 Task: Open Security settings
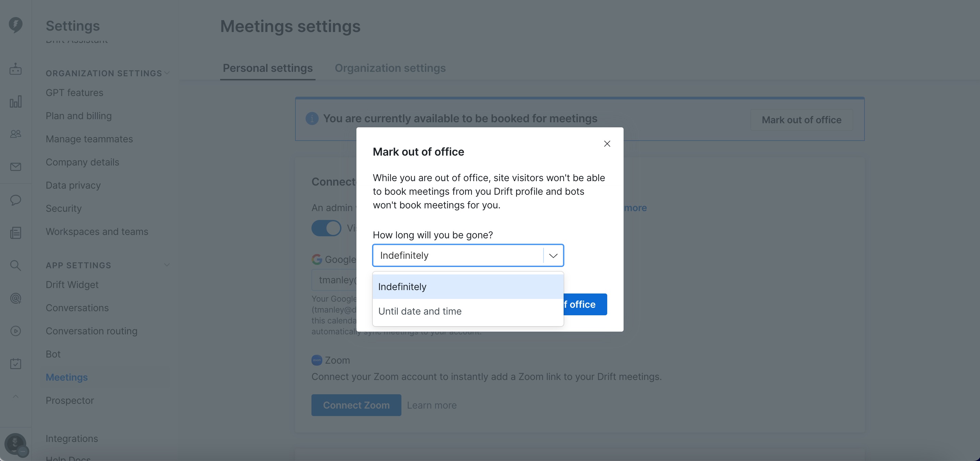click(x=63, y=209)
